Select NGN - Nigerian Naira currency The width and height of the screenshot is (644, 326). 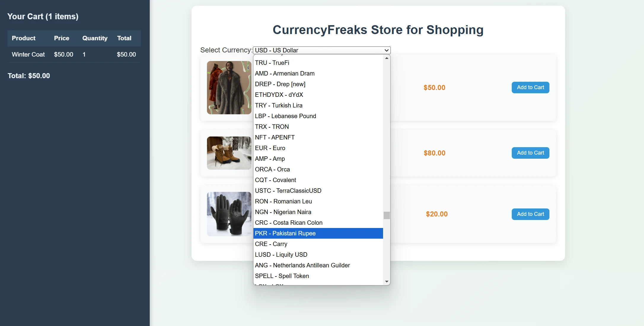[x=283, y=212]
